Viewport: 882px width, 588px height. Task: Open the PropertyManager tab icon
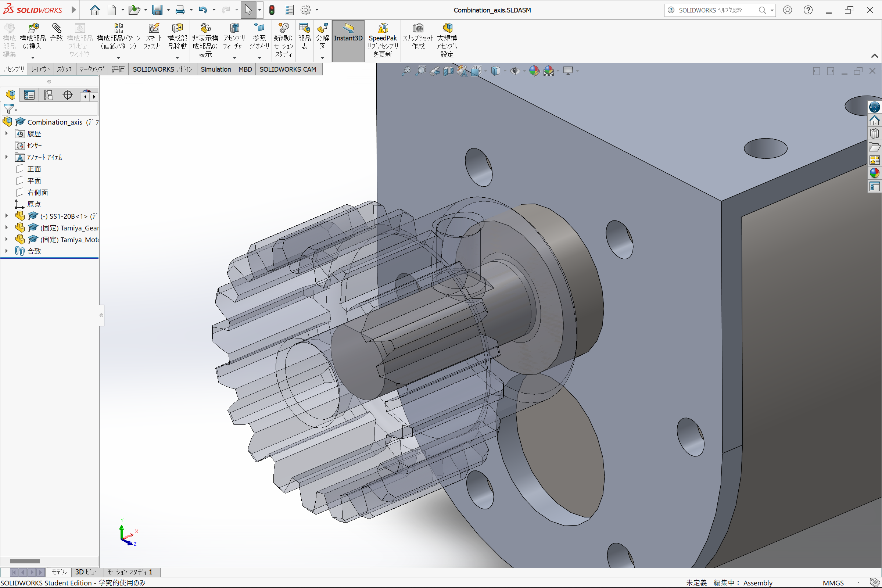(29, 95)
